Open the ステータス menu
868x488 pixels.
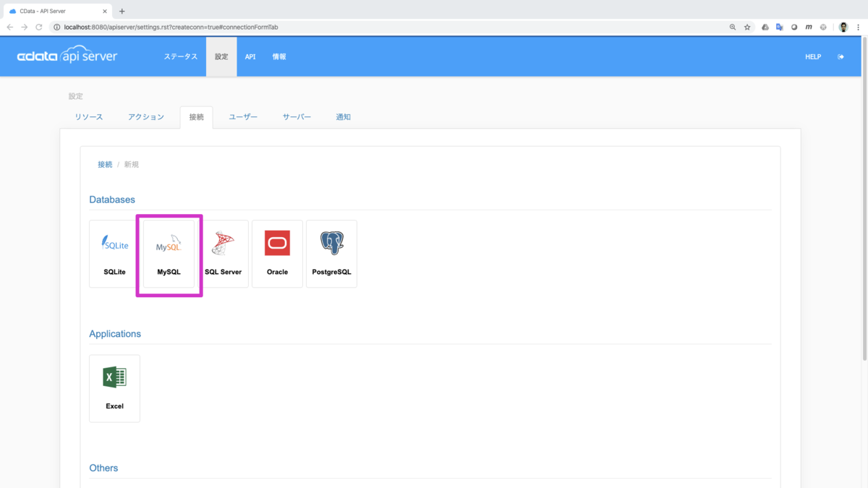click(181, 56)
